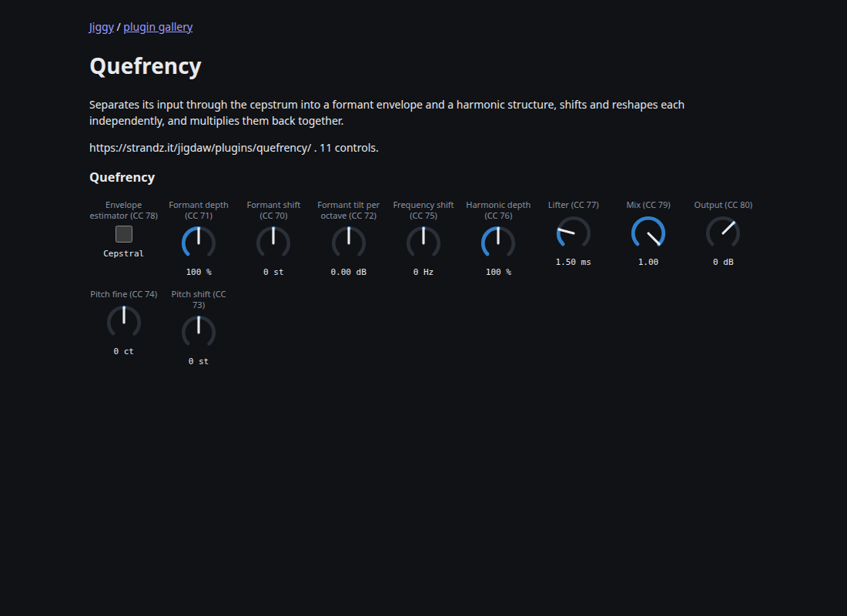Screen dimensions: 847x616
Task: Click the Output knob
Action: (x=723, y=233)
